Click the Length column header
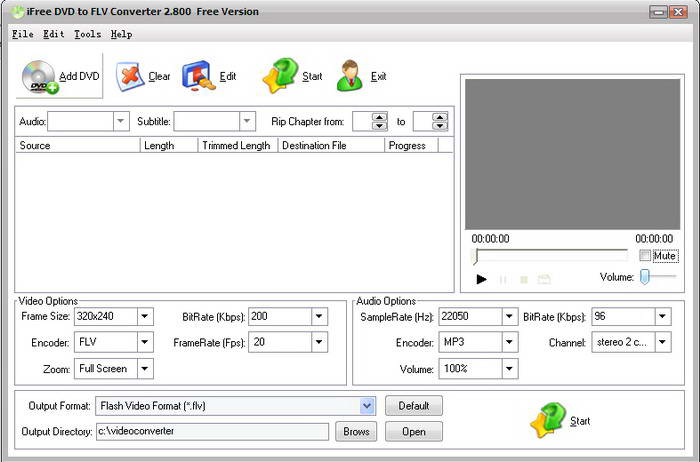The image size is (700, 462). pyautogui.click(x=169, y=146)
